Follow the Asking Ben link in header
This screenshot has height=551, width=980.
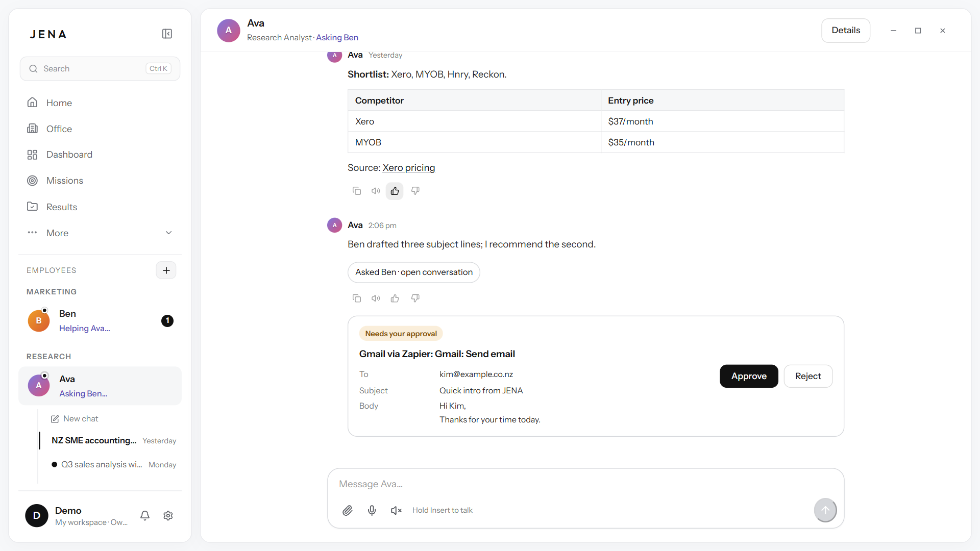coord(337,38)
